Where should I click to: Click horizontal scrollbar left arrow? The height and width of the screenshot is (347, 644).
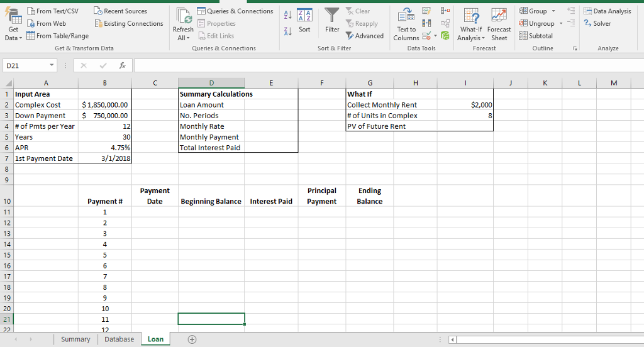click(x=452, y=339)
